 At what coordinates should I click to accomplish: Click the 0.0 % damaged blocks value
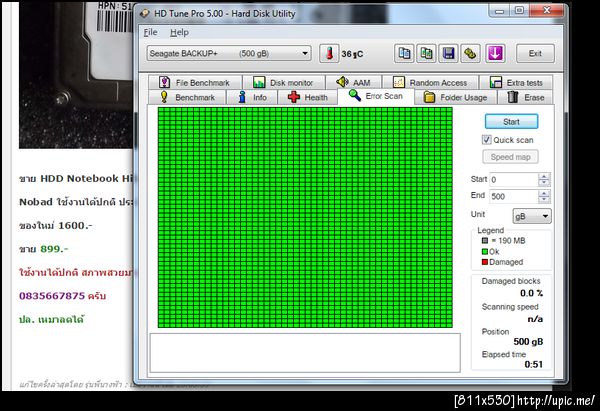(531, 294)
